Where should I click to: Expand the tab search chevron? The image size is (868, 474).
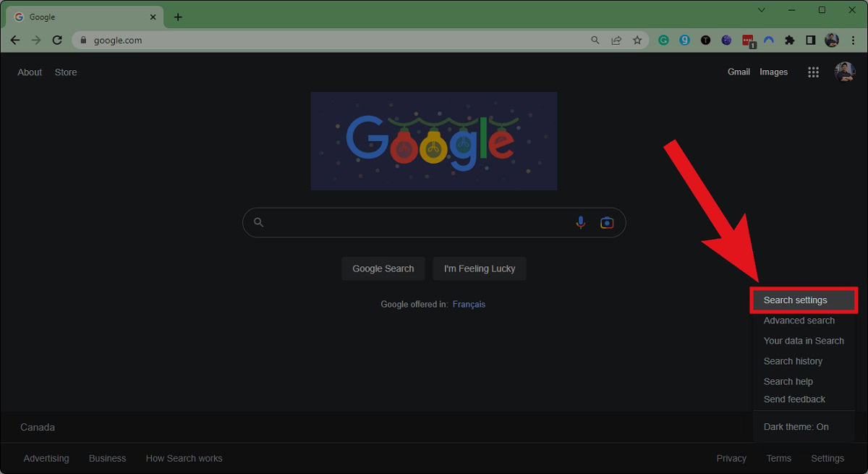tap(760, 10)
